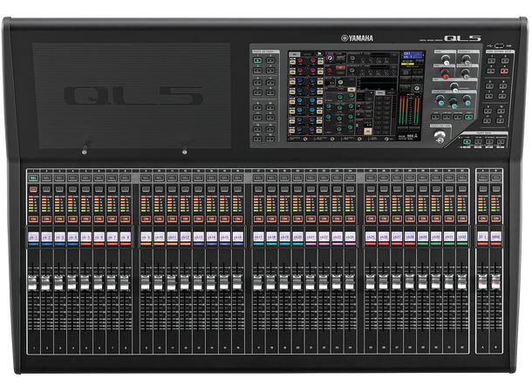Tap the ch22 name display
Image resolution: width=532 pixels, height=392 pixels.
[x=324, y=236]
